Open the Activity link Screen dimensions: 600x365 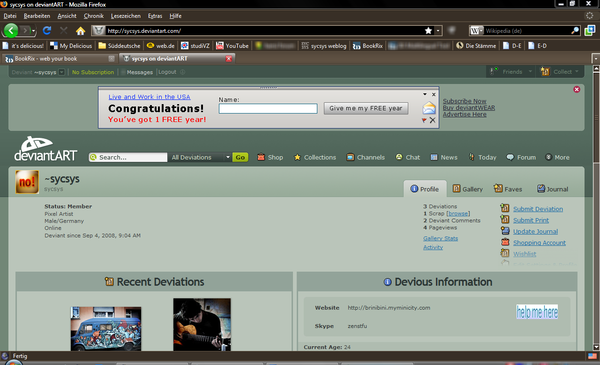coord(433,247)
